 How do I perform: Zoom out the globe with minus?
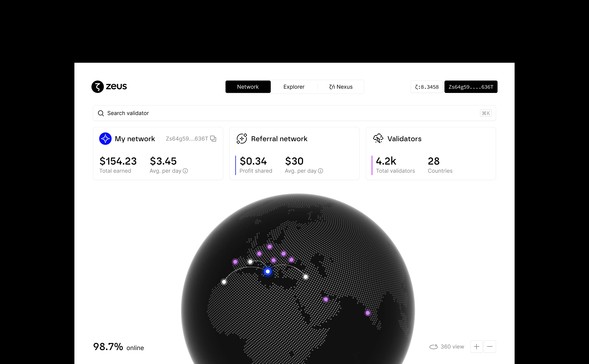tap(490, 347)
